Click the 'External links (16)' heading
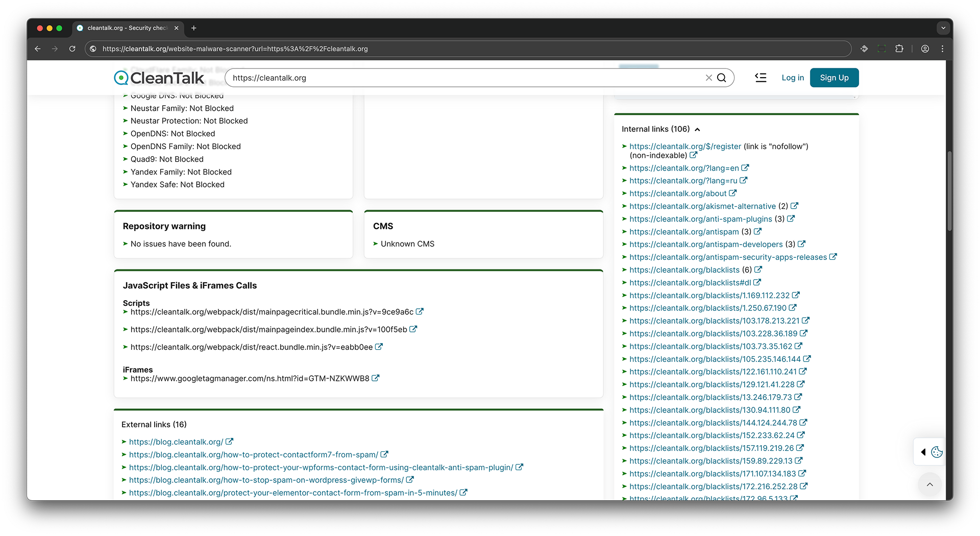The width and height of the screenshot is (980, 536). click(x=154, y=425)
